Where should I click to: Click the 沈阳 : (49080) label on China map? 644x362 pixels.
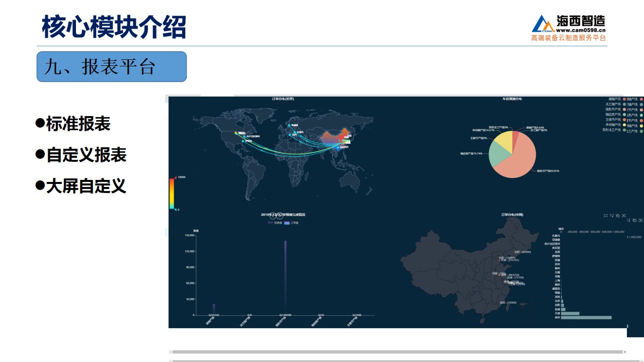522,252
